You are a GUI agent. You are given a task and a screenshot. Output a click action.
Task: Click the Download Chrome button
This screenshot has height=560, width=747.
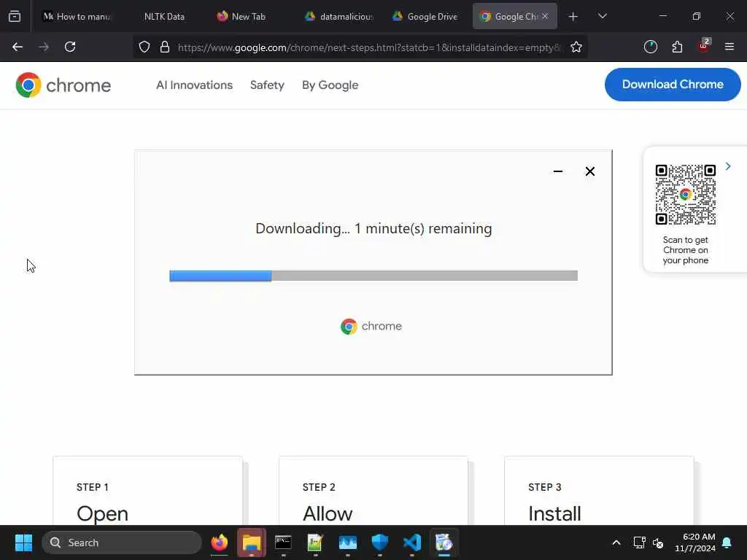tap(673, 85)
